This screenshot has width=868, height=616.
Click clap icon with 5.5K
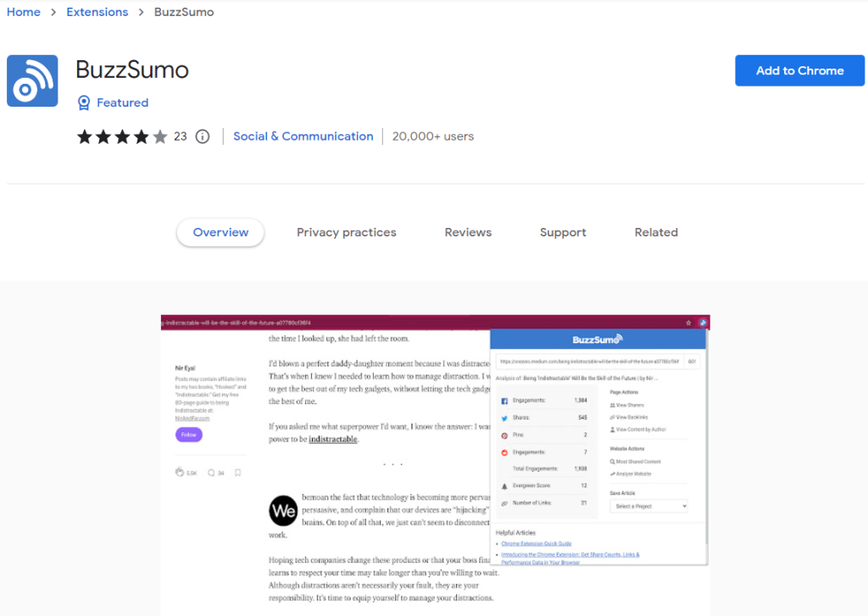coord(180,473)
